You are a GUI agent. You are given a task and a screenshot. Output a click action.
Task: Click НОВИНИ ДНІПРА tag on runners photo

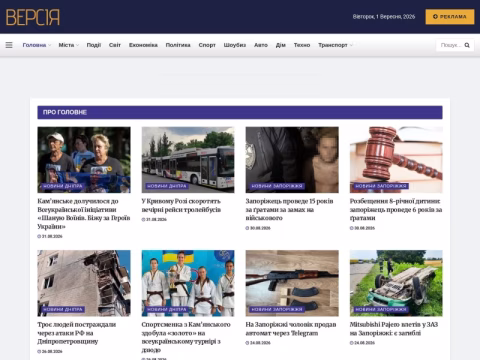[x=63, y=186]
